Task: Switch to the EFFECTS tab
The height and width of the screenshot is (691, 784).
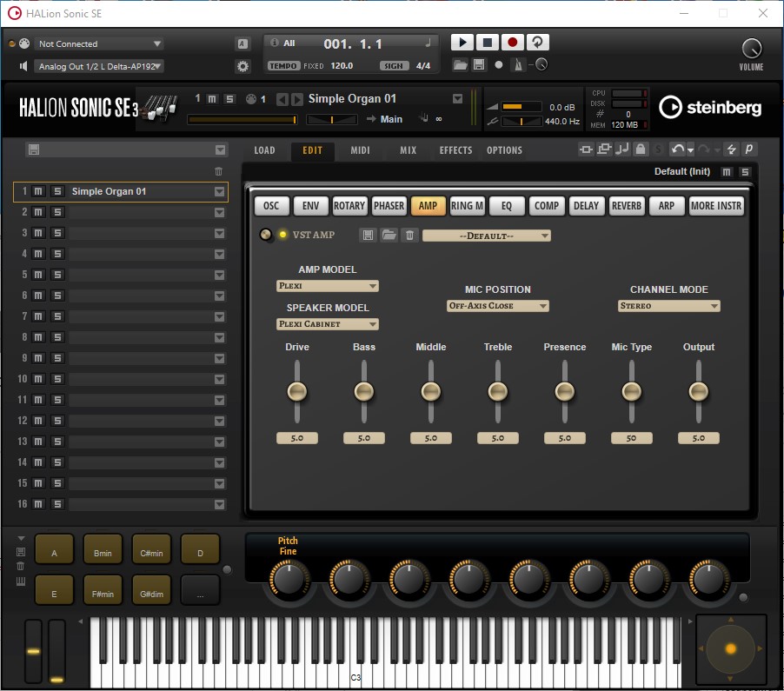Action: point(455,150)
